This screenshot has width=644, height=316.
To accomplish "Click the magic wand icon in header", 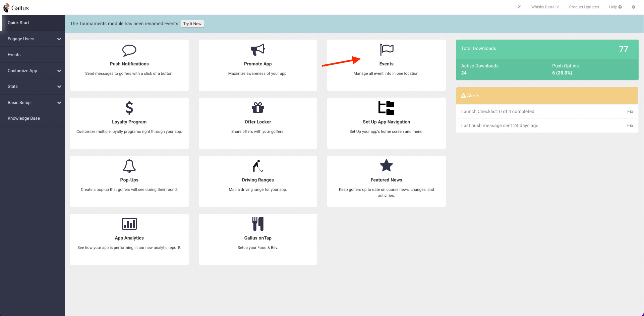I will (519, 7).
